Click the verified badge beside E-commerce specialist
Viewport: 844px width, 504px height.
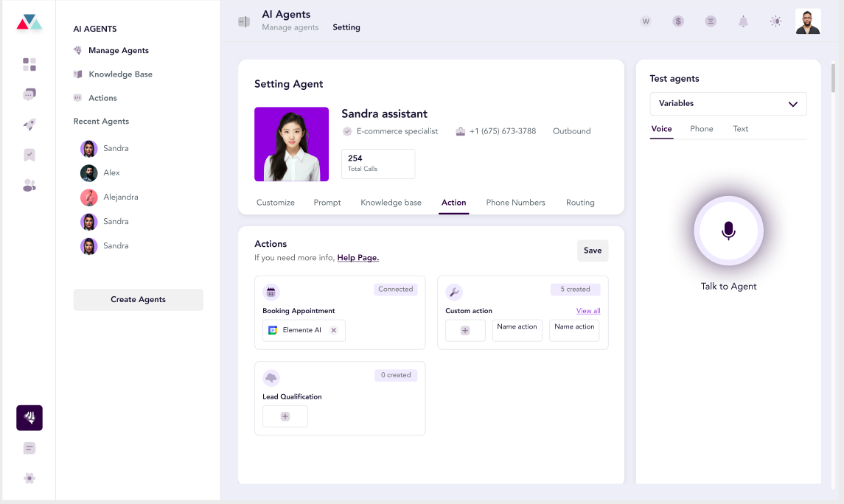(347, 131)
